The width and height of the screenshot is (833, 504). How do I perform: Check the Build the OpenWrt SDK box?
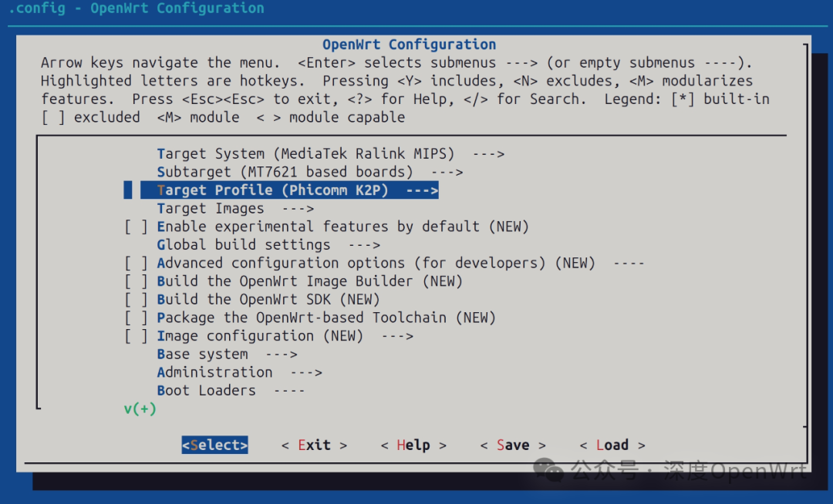pos(136,300)
